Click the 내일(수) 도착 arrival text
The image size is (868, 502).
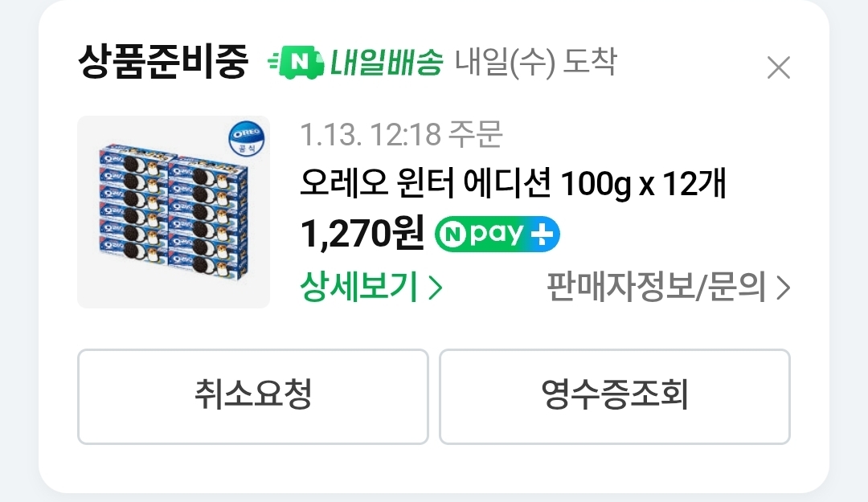(x=535, y=61)
